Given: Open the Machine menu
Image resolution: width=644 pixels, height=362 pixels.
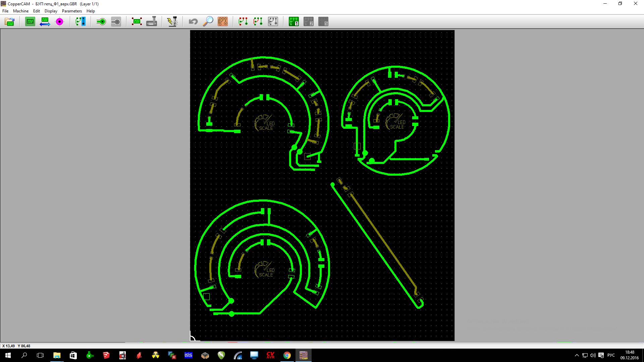Looking at the screenshot, I should (x=21, y=11).
